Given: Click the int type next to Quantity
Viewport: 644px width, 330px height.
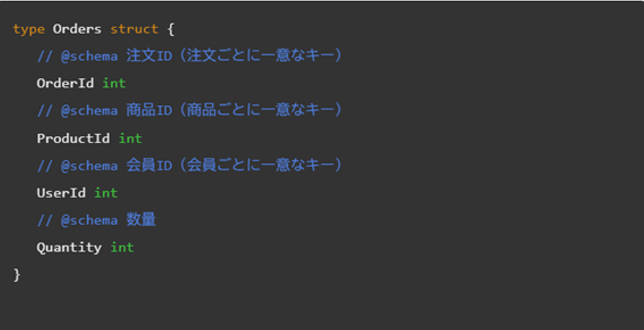Looking at the screenshot, I should click(122, 248).
